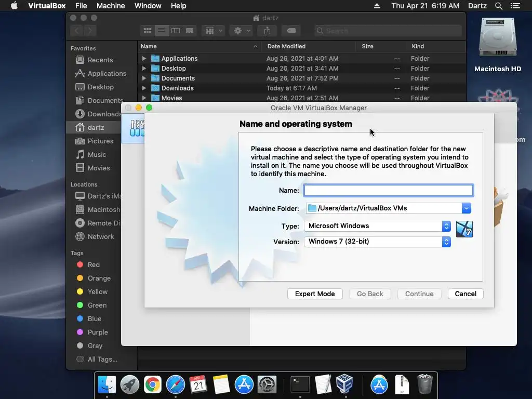The height and width of the screenshot is (399, 532).
Task: Click the Windows 7 OS type icon
Action: tap(464, 229)
